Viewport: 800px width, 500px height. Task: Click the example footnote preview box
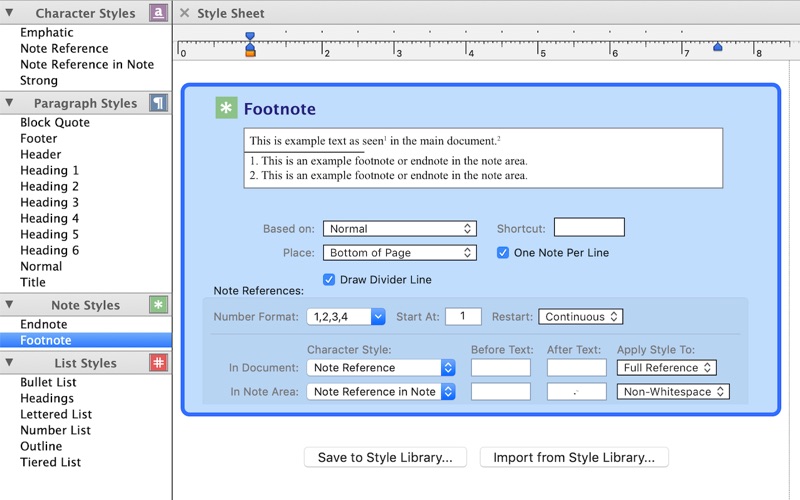point(483,158)
